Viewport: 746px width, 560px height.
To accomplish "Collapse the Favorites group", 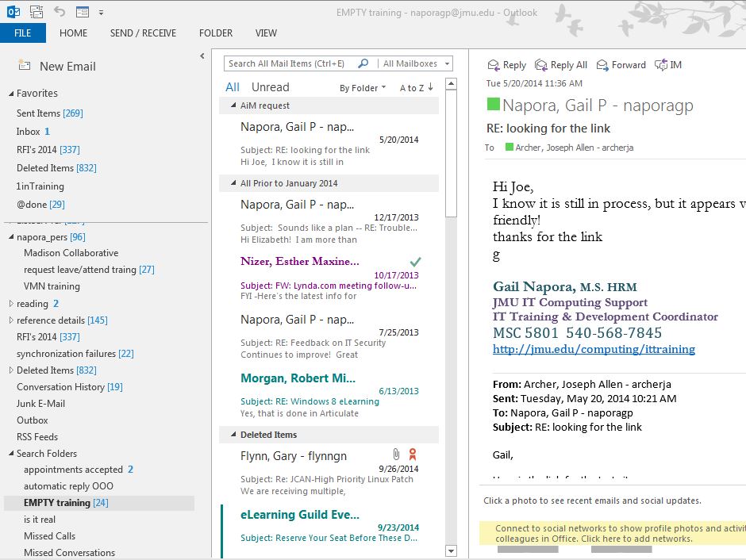I will (x=11, y=94).
